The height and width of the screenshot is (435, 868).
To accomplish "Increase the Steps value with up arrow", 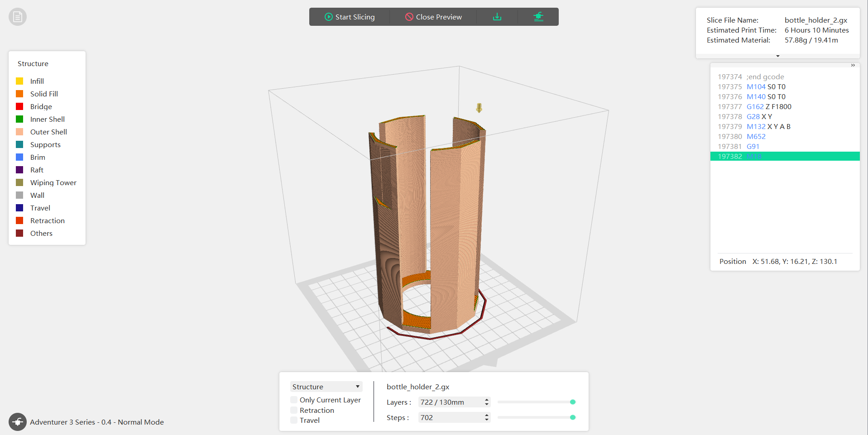I will (x=487, y=415).
